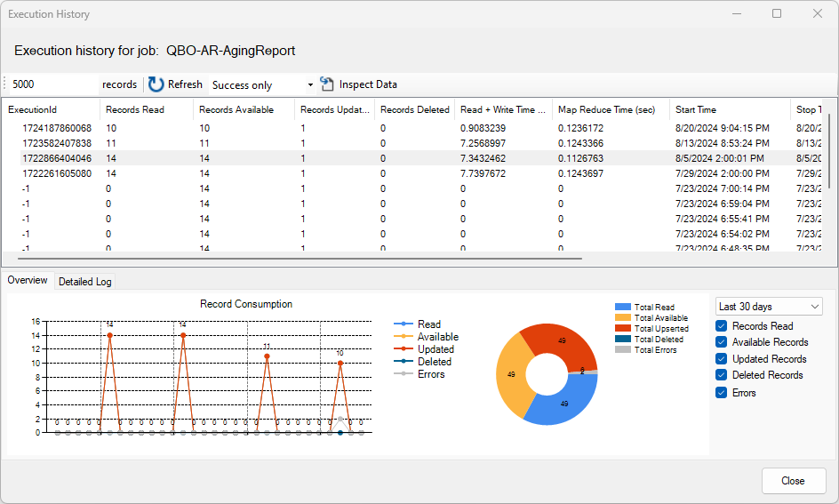Click the Total Read legend swatch
Screen dimensions: 839x504
pos(623,307)
